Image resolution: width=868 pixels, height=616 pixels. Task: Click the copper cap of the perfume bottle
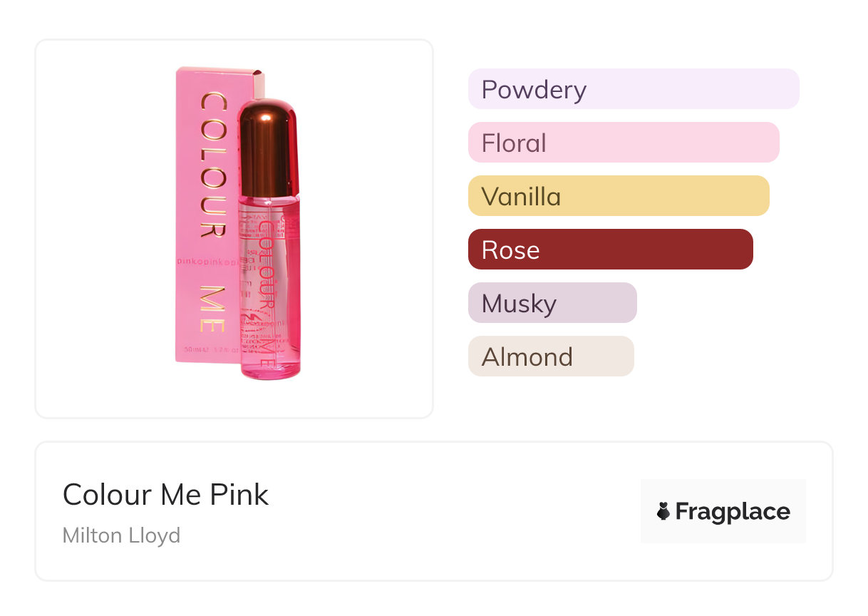tap(268, 147)
